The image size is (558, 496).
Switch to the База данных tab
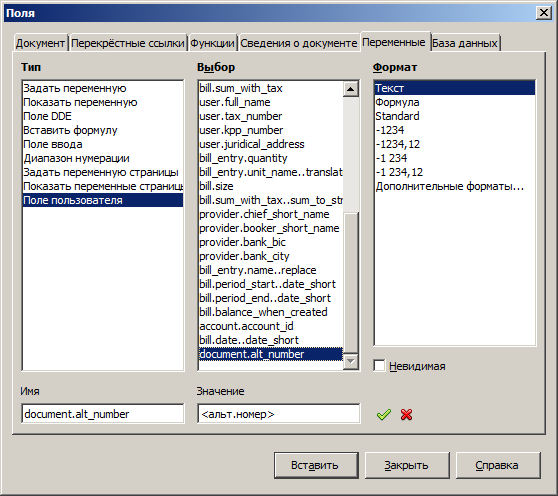[464, 43]
